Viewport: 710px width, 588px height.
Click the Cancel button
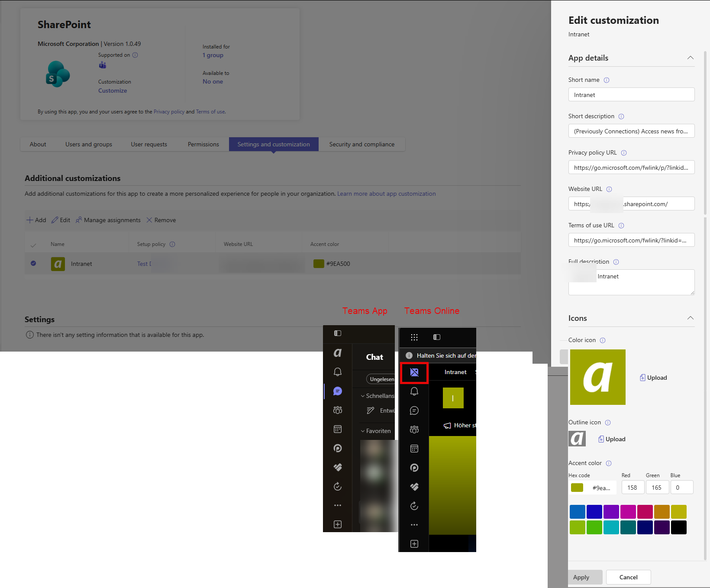(629, 577)
